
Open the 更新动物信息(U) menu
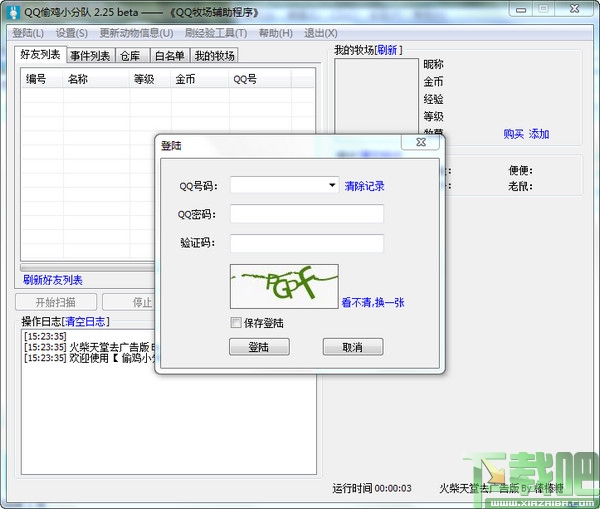[x=136, y=33]
